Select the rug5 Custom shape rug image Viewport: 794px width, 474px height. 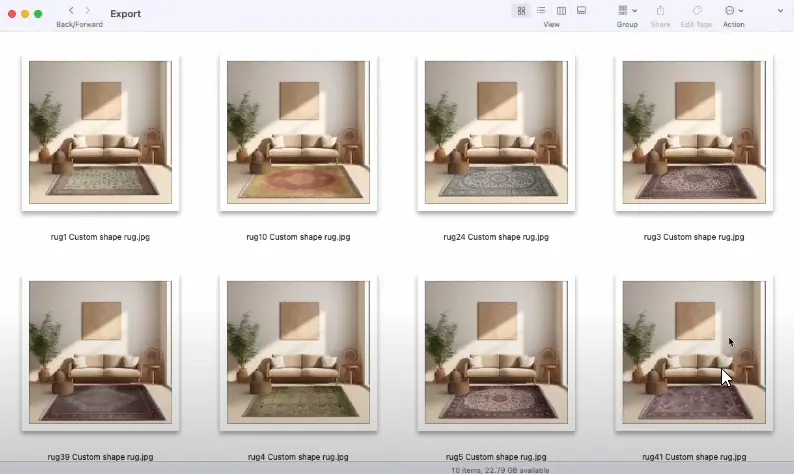pyautogui.click(x=496, y=352)
